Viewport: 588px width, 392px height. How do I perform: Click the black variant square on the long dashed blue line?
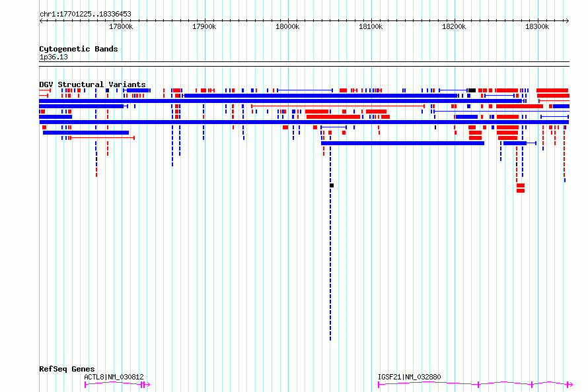tap(332, 185)
